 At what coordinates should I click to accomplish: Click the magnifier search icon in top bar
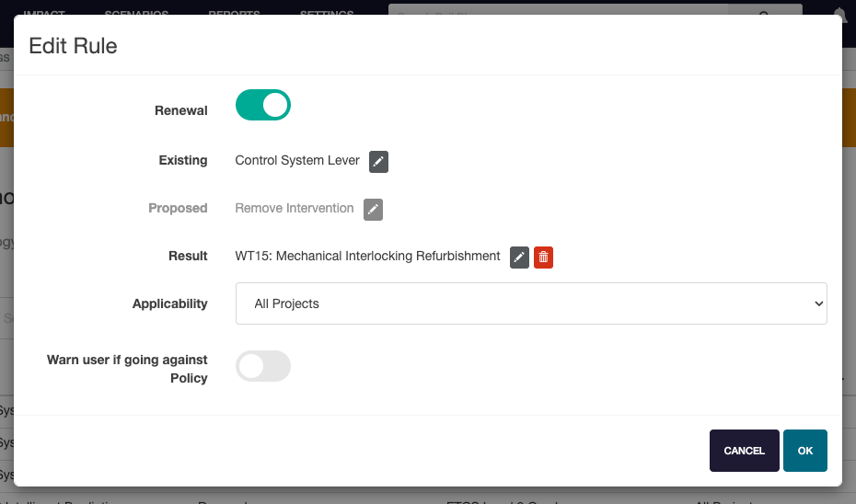tap(764, 13)
